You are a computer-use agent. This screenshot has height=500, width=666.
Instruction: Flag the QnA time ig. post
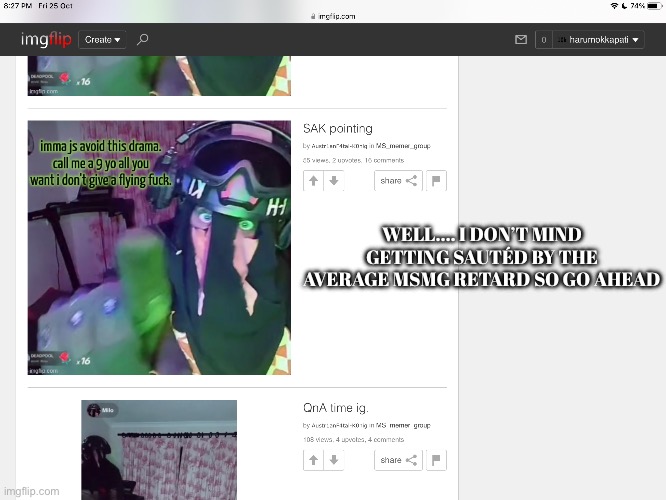[436, 460]
